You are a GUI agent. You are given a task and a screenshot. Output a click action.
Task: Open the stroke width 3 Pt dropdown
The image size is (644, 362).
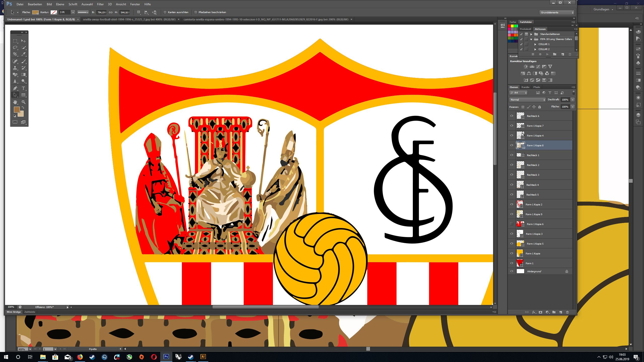point(73,12)
